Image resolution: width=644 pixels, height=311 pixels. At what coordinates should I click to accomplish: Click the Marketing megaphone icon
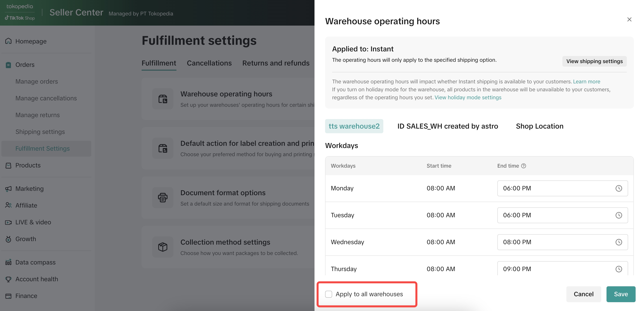pos(9,189)
